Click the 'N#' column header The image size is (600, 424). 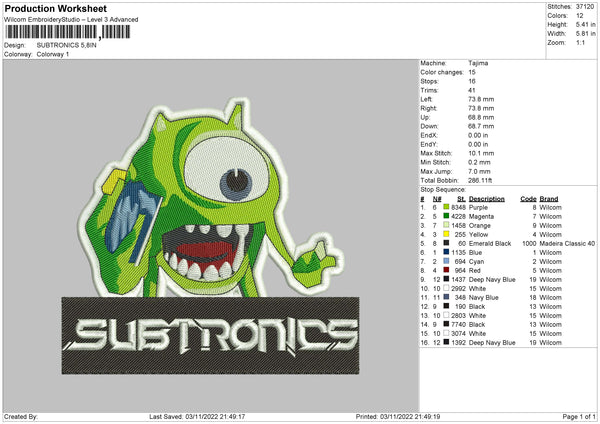pos(437,199)
